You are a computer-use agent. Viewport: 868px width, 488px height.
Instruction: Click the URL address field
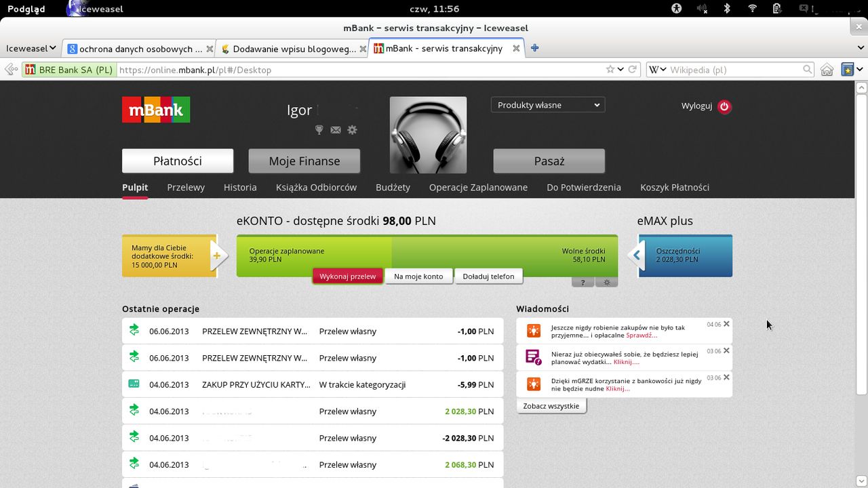[x=359, y=70]
